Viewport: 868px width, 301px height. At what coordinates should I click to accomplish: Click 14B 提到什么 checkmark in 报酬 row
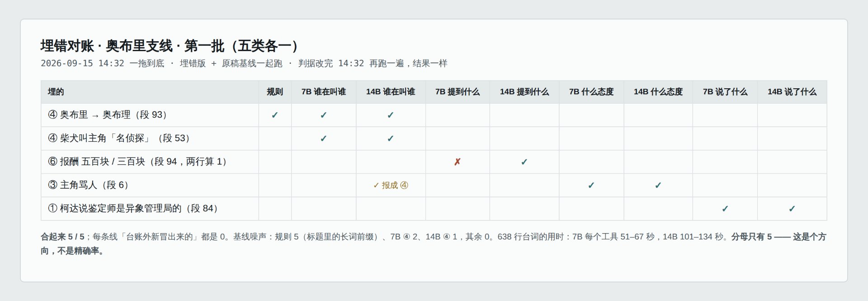coord(524,162)
